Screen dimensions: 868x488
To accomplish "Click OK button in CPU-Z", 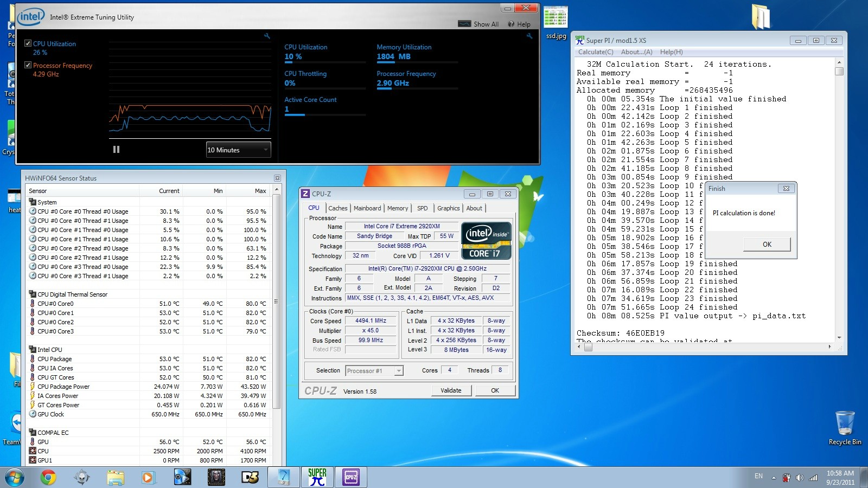I will [x=495, y=390].
